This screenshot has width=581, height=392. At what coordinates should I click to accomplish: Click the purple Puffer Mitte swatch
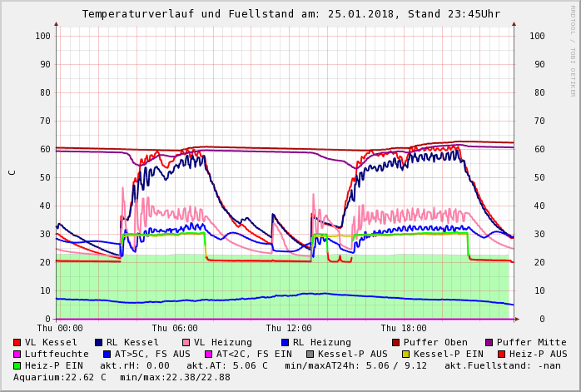[489, 343]
